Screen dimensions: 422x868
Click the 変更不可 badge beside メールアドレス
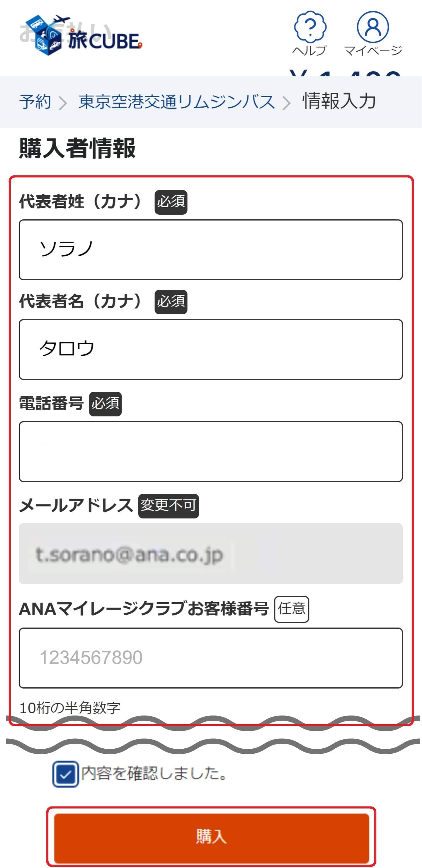coord(169,506)
